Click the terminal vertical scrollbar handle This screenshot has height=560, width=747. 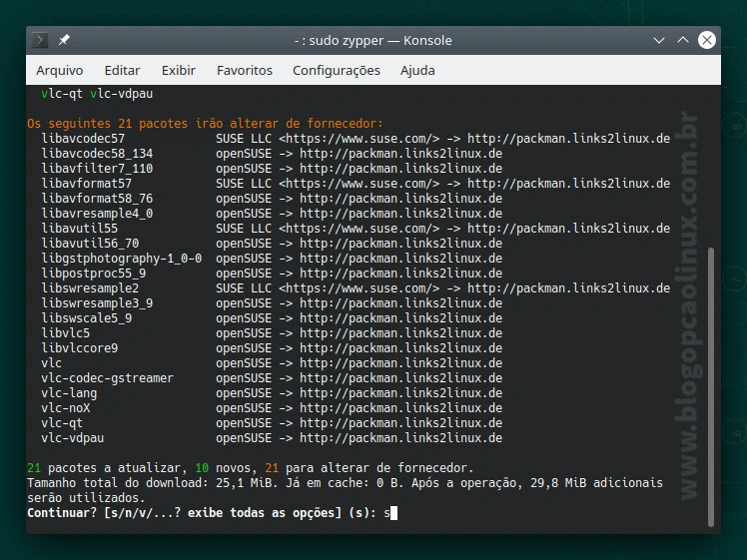pos(711,386)
